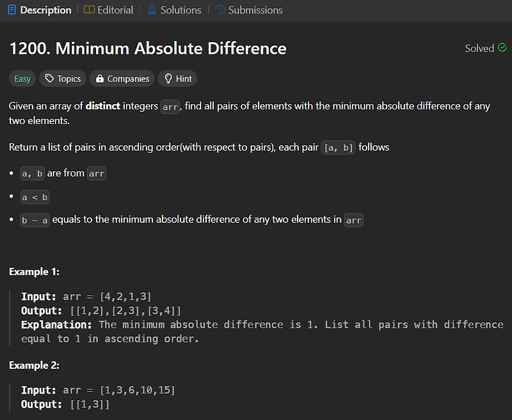Click the problem title 1200. Minimum Absolute Difference
This screenshot has height=420, width=512.
[x=148, y=48]
